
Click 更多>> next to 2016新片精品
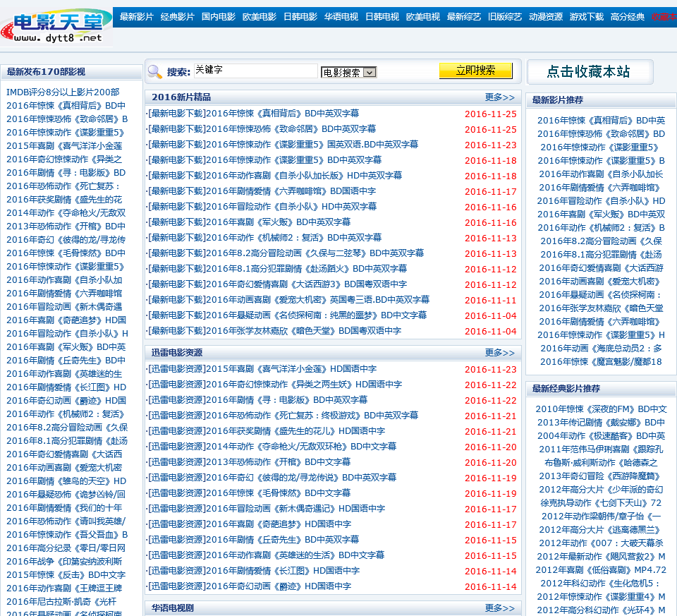499,97
